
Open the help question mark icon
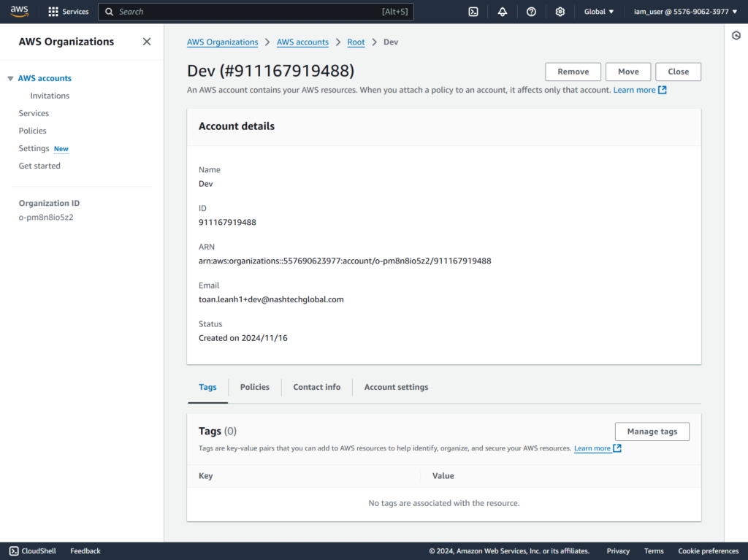[x=531, y=12]
